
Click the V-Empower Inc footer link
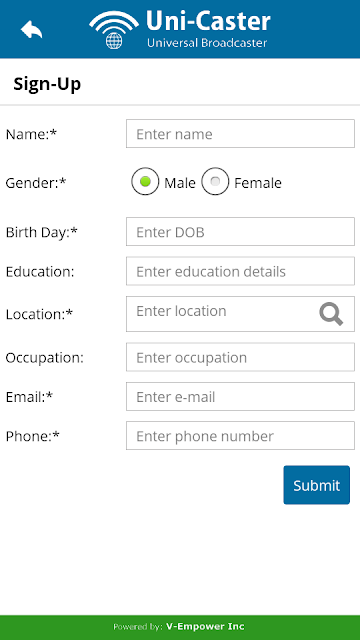(205, 627)
